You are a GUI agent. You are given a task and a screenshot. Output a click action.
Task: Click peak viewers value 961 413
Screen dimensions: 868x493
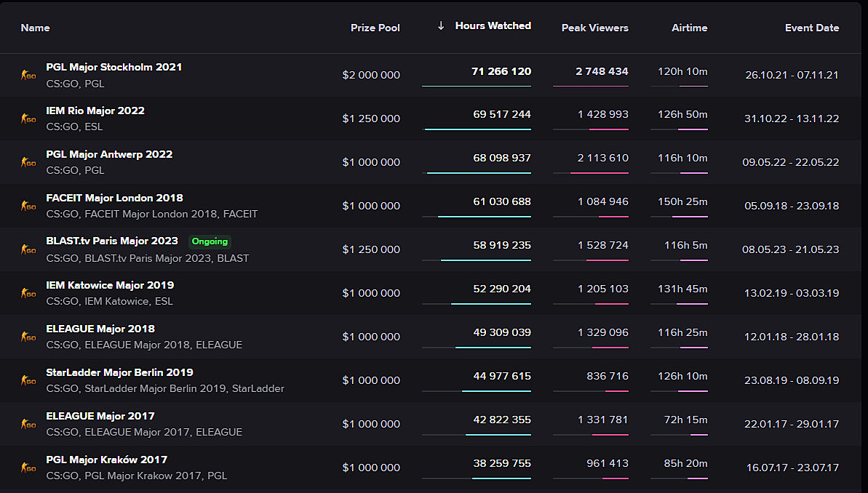[608, 463]
